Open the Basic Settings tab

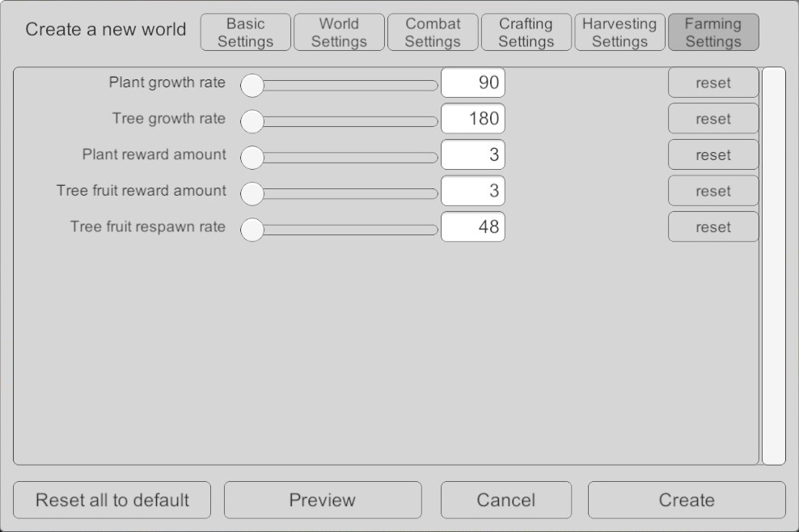(245, 32)
